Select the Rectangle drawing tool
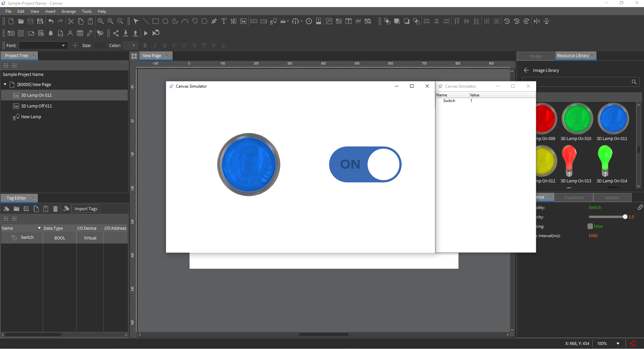 click(155, 21)
